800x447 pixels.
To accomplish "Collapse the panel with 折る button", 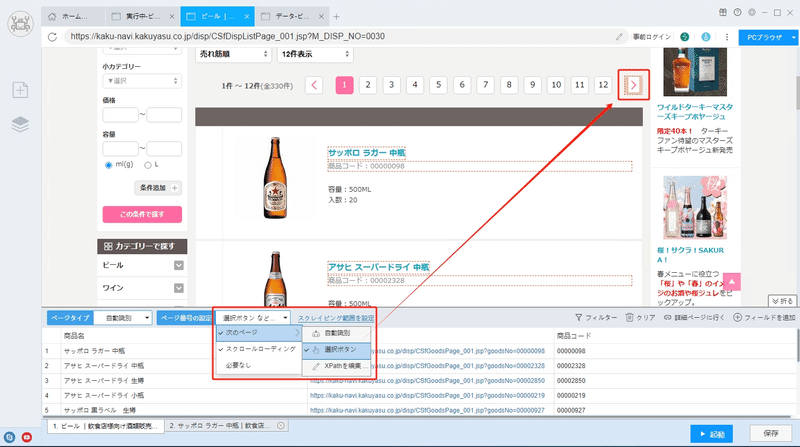I will (x=783, y=301).
